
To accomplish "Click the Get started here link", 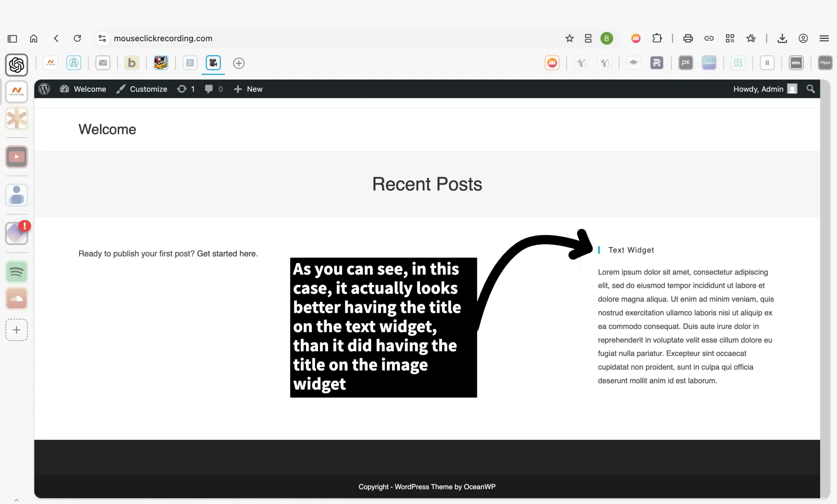I will click(x=227, y=253).
